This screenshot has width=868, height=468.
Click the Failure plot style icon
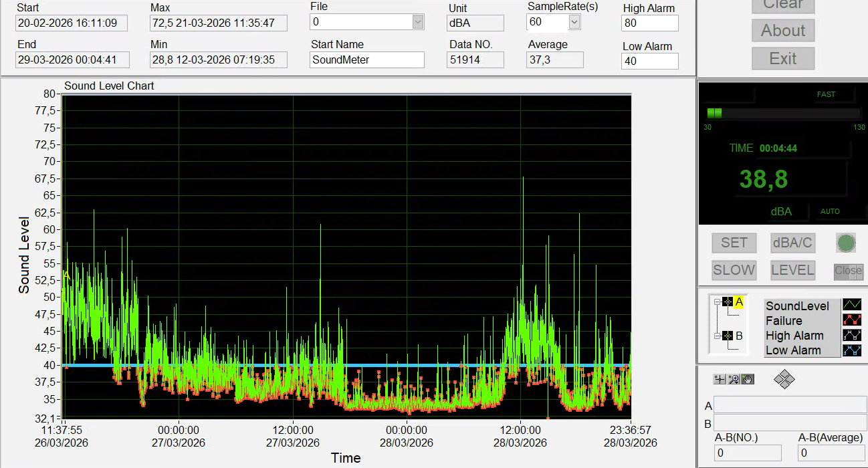pyautogui.click(x=852, y=321)
